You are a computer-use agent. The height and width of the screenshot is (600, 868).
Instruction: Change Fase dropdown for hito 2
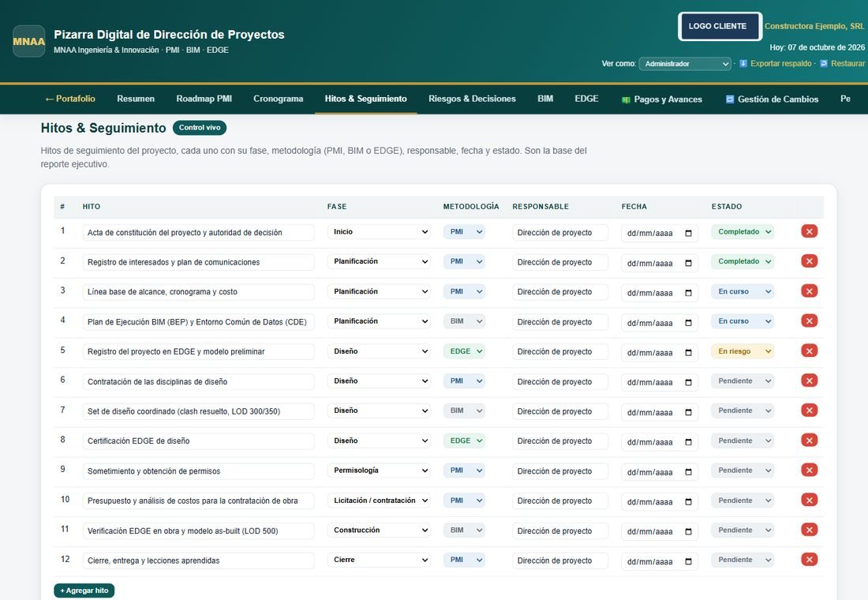(379, 261)
